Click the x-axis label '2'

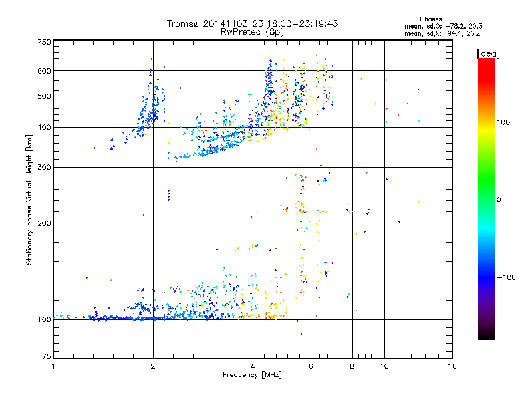click(x=153, y=366)
